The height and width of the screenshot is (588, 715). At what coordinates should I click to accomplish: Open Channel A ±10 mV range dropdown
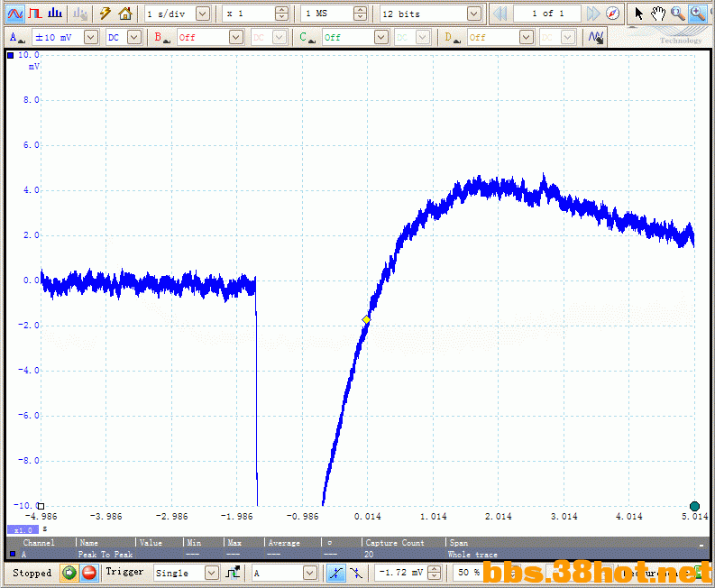coord(91,37)
